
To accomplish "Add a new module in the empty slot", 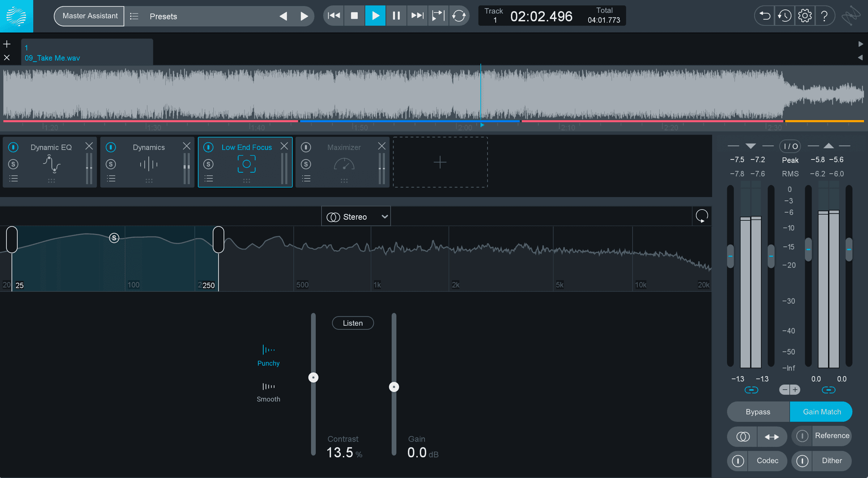I will (440, 162).
